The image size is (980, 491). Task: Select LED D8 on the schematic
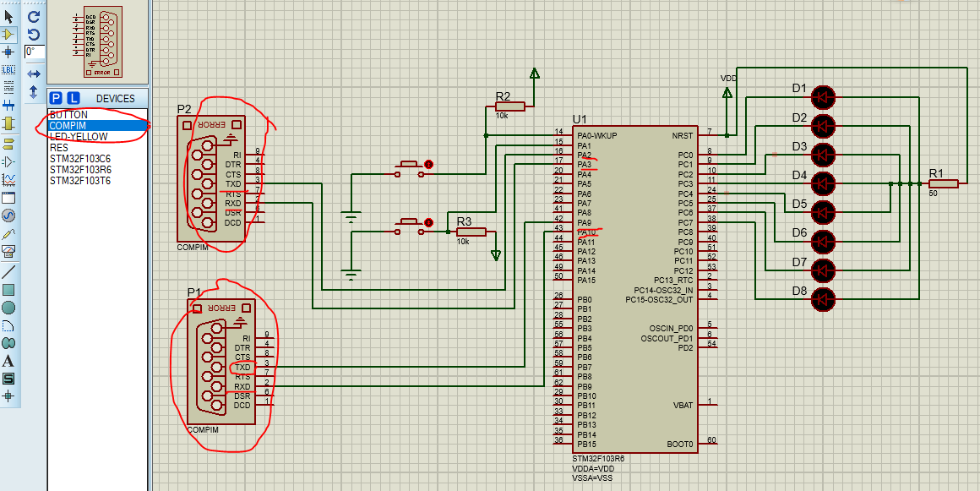click(x=823, y=299)
